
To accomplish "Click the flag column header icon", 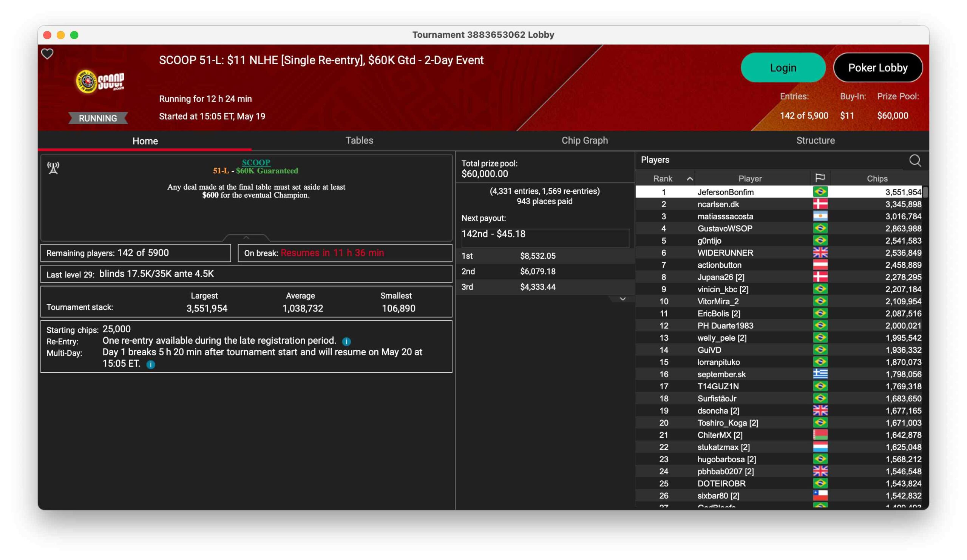I will coord(820,178).
